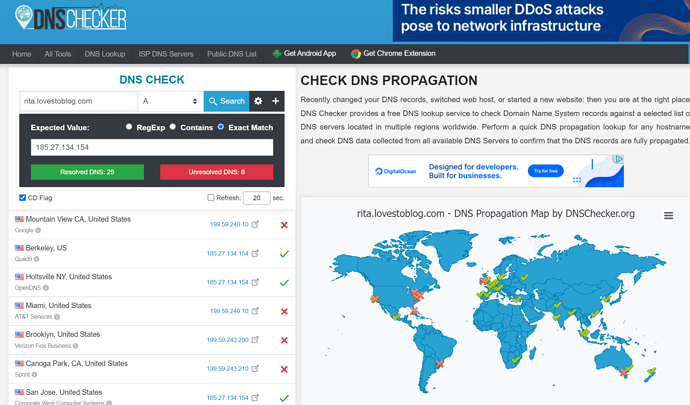The image size is (690, 405).
Task: Click the domain name input field
Action: (x=79, y=101)
